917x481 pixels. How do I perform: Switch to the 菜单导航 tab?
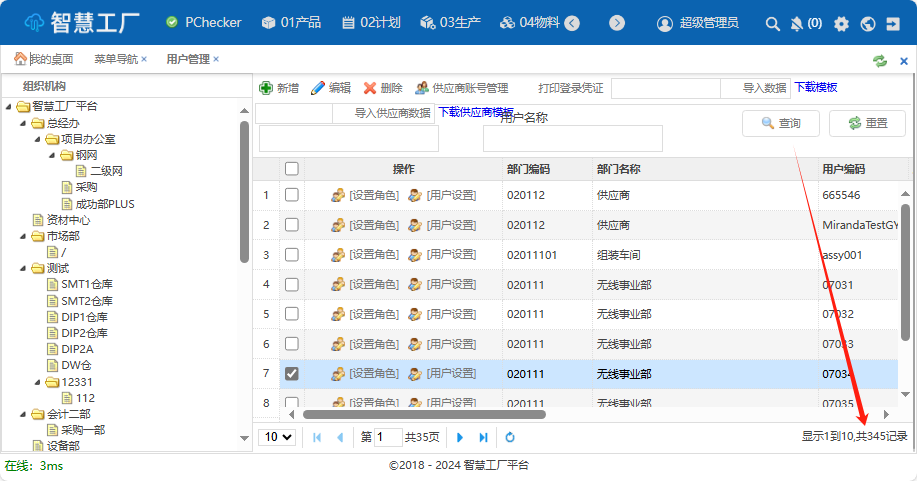pyautogui.click(x=116, y=59)
